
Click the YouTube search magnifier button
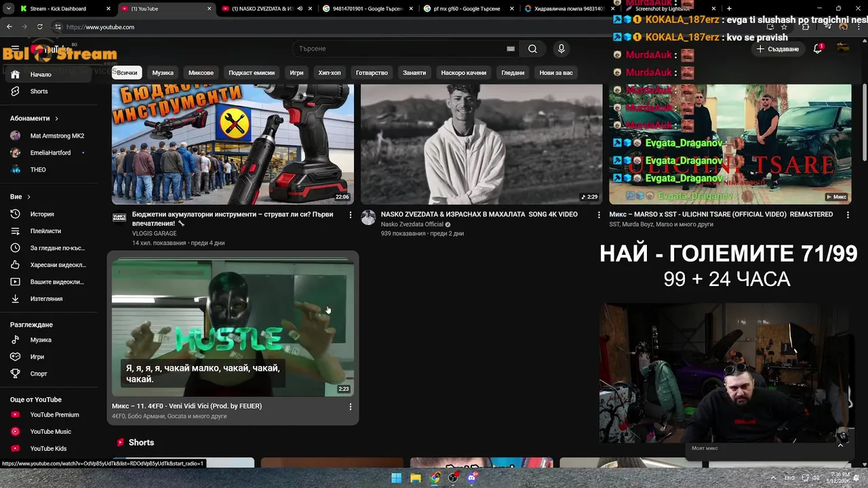click(x=532, y=49)
